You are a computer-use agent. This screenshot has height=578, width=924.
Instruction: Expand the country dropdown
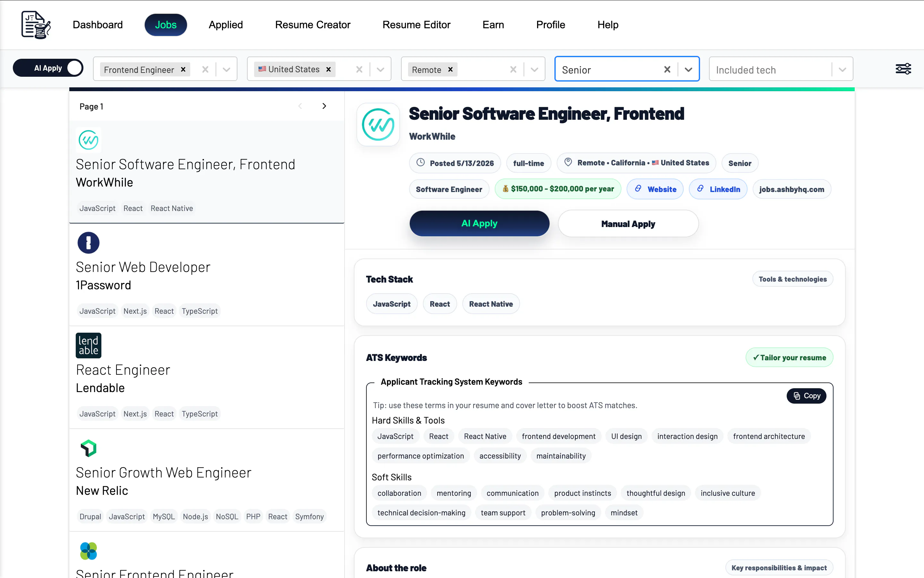[380, 70]
